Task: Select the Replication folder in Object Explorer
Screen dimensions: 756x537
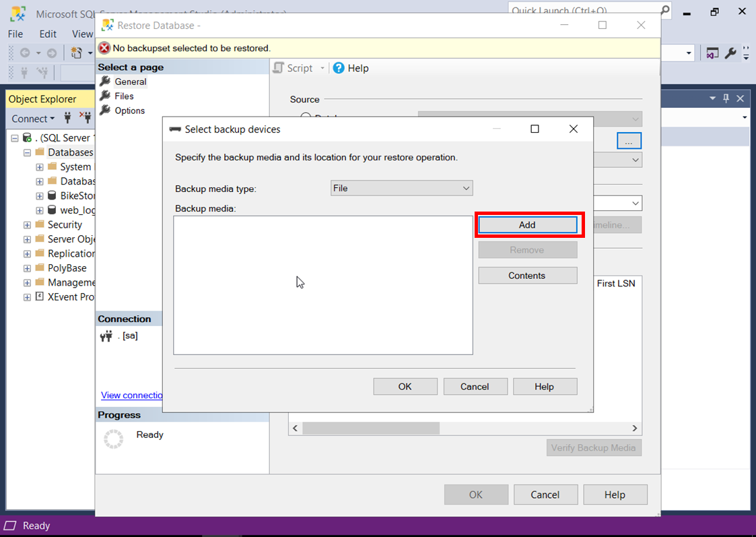Action: (x=71, y=254)
